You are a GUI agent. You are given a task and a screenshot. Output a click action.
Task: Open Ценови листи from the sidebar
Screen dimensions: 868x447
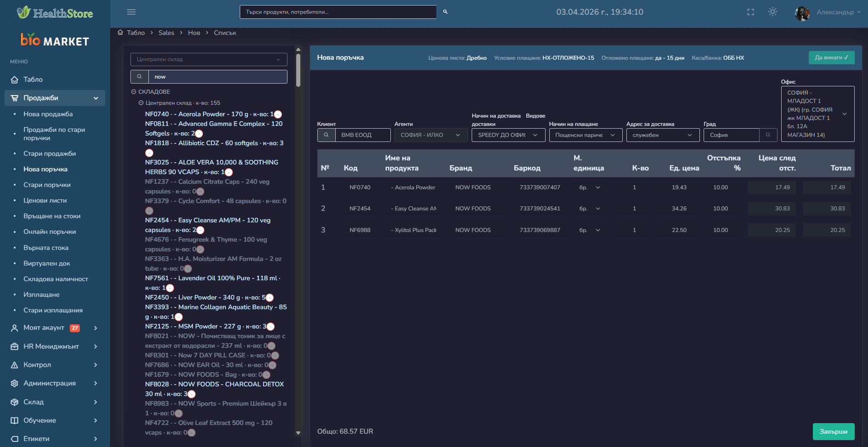45,200
